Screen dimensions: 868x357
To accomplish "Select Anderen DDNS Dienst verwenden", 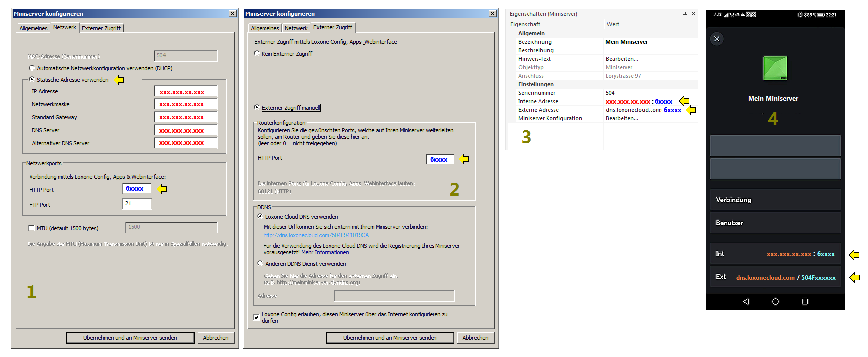I will tap(260, 263).
